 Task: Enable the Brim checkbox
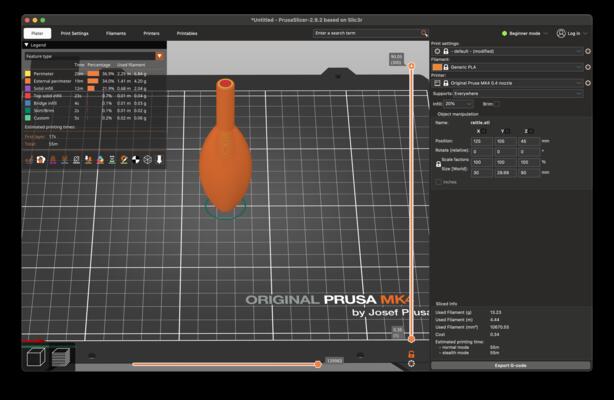[497, 104]
